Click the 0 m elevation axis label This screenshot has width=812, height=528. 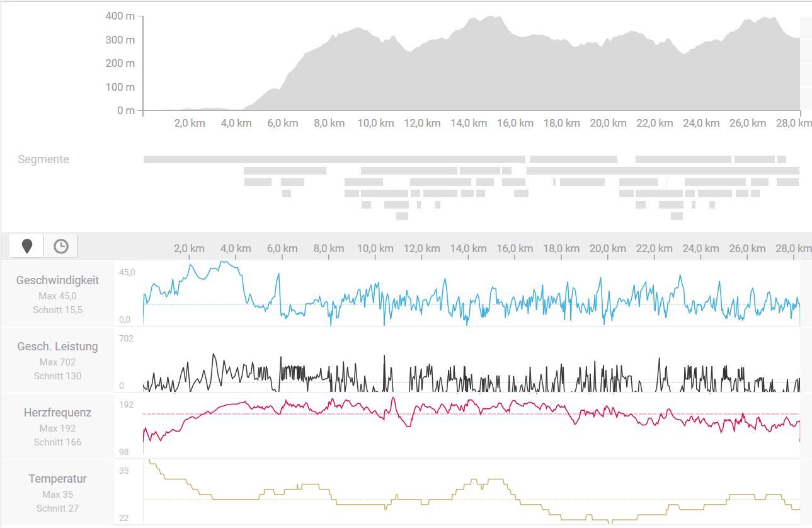tap(126, 110)
